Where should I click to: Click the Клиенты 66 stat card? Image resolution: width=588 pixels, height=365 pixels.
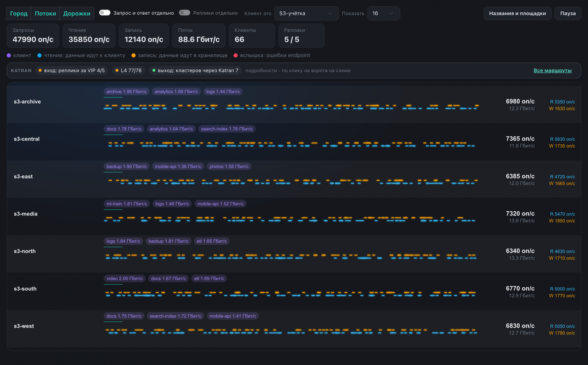[252, 36]
